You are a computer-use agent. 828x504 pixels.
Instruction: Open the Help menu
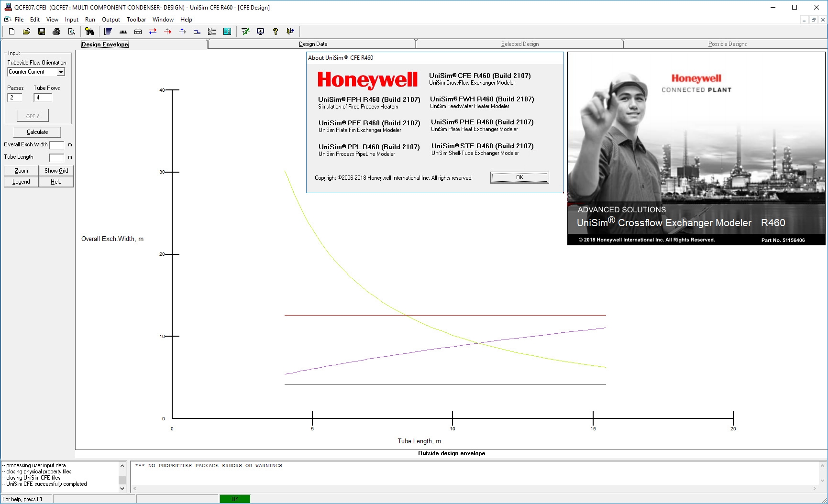[x=186, y=20]
